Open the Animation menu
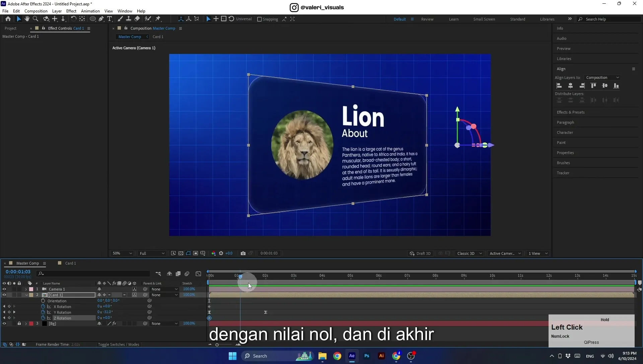This screenshot has width=643, height=364. coord(90,11)
